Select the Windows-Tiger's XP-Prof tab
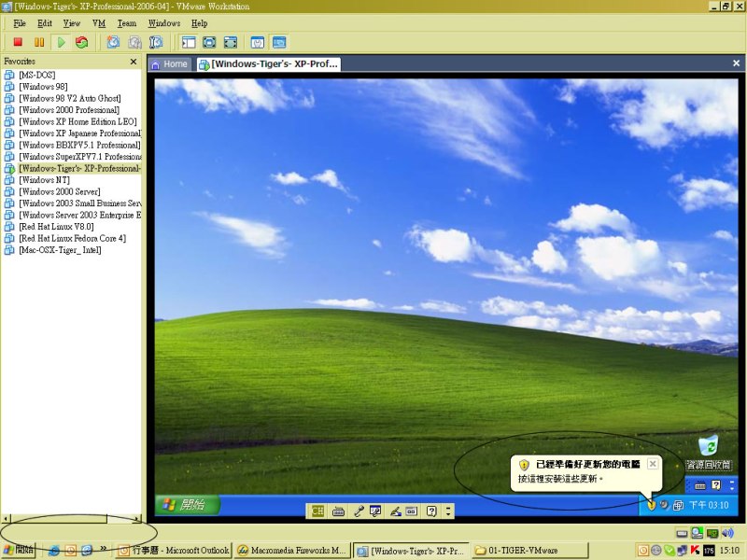Viewport: 747px width, 560px height. pyautogui.click(x=269, y=63)
